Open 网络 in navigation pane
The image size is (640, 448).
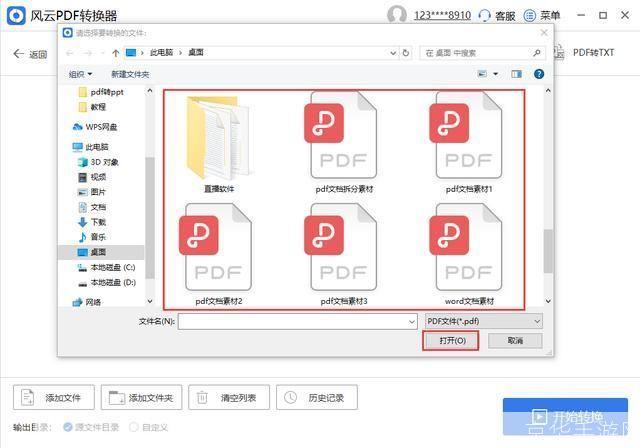pyautogui.click(x=87, y=302)
